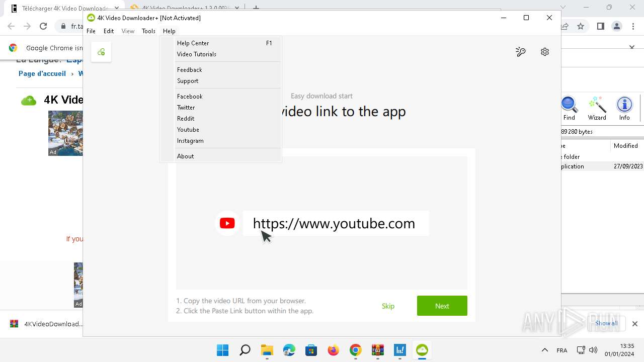The width and height of the screenshot is (644, 362).
Task: Choose Help Center from the Help menu
Action: (221, 43)
